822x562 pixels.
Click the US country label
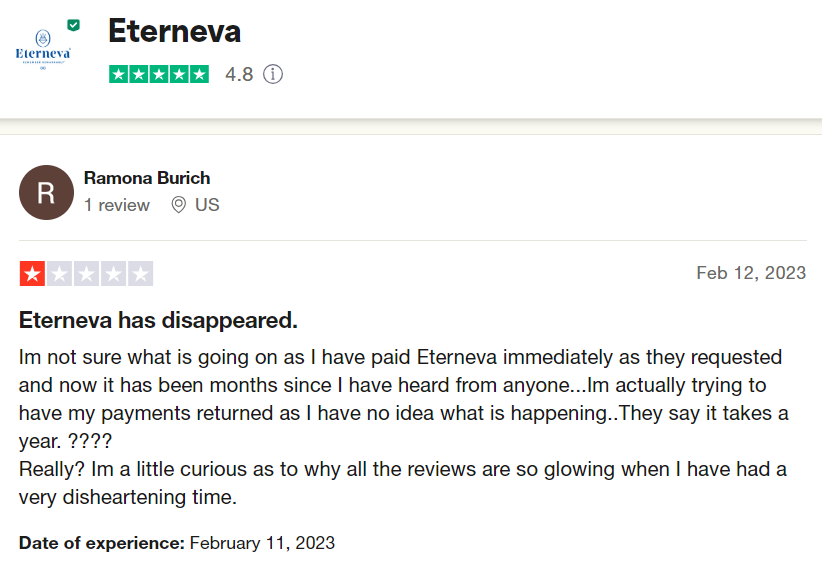click(x=207, y=205)
